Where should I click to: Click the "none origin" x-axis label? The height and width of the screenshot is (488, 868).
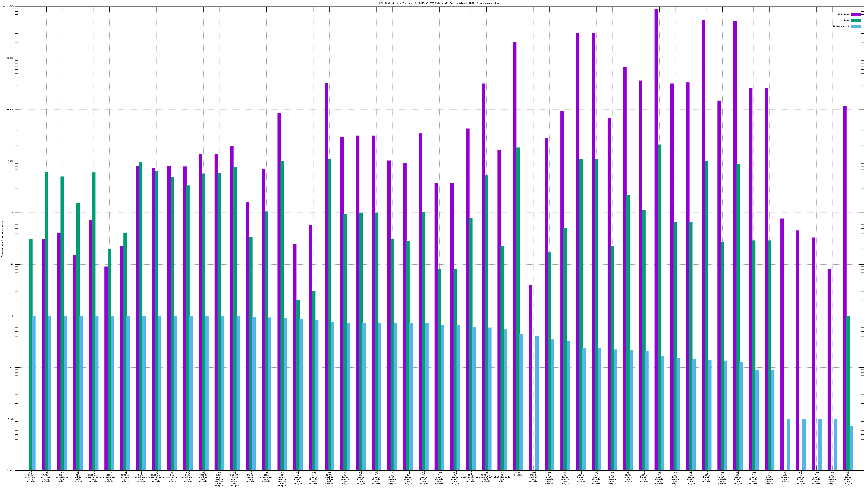coord(518,474)
